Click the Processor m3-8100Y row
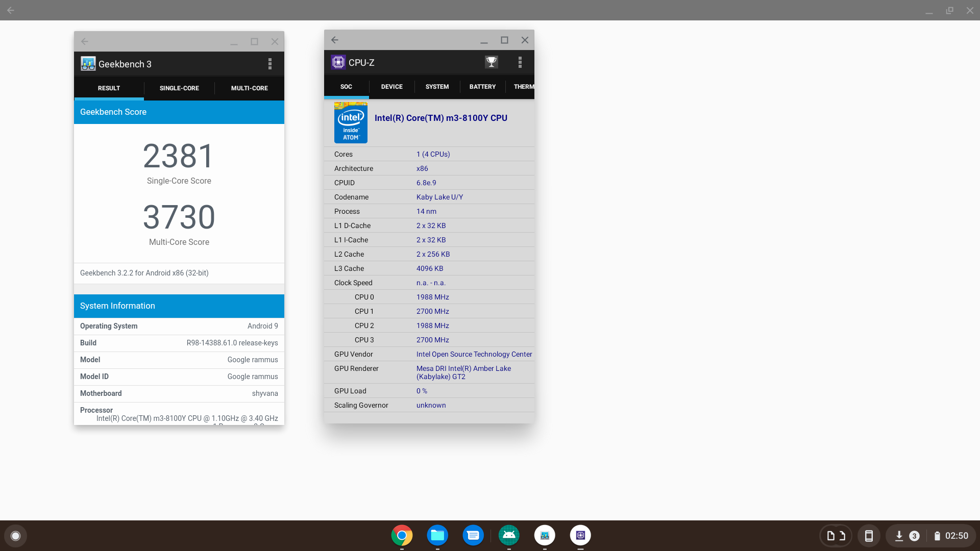The image size is (980, 551). 179,414
